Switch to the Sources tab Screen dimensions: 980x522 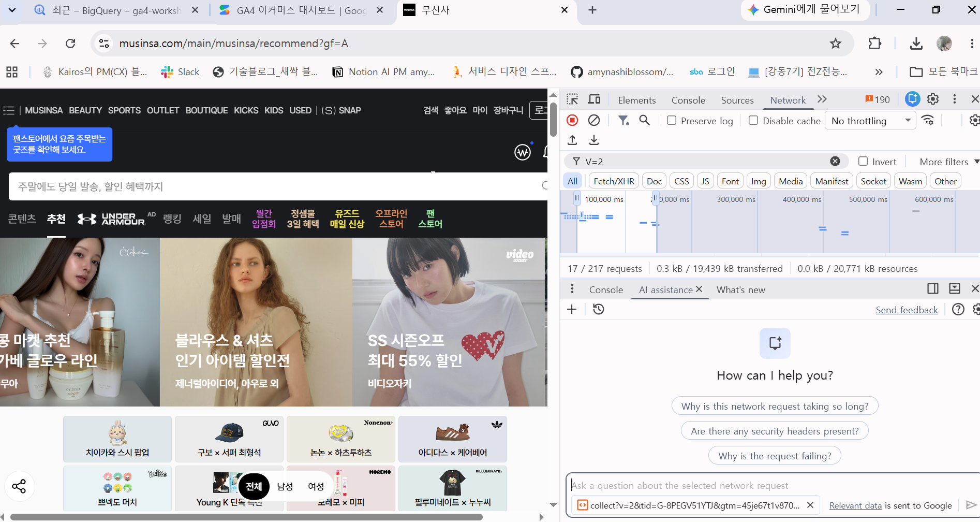737,100
